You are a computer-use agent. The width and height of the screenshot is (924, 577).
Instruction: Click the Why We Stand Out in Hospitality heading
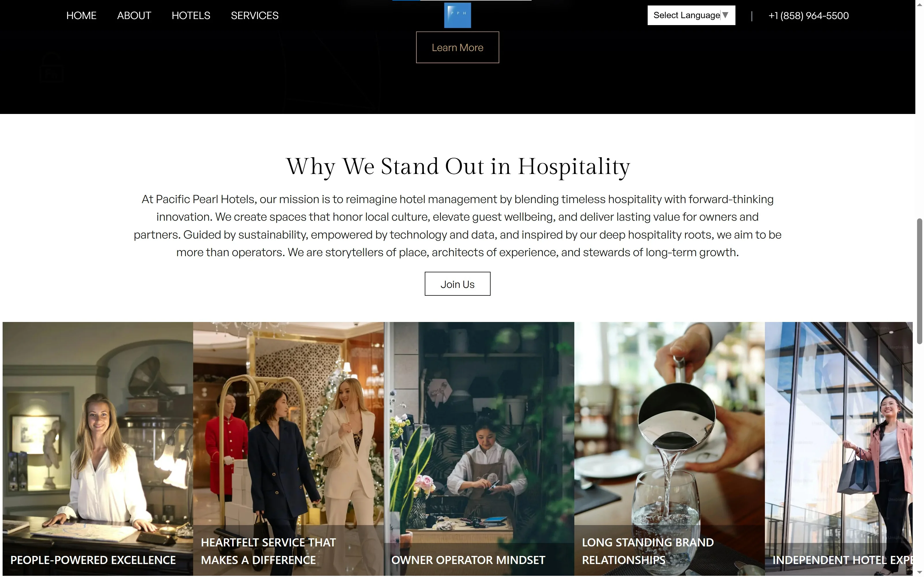tap(458, 166)
